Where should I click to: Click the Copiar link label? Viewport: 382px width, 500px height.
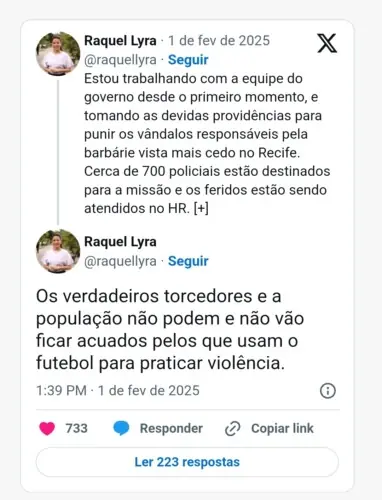pyautogui.click(x=282, y=429)
